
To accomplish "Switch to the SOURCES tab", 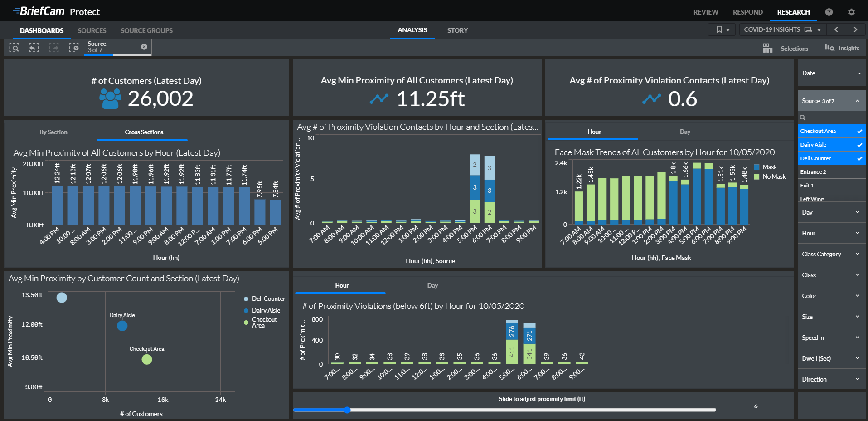I will 92,30.
